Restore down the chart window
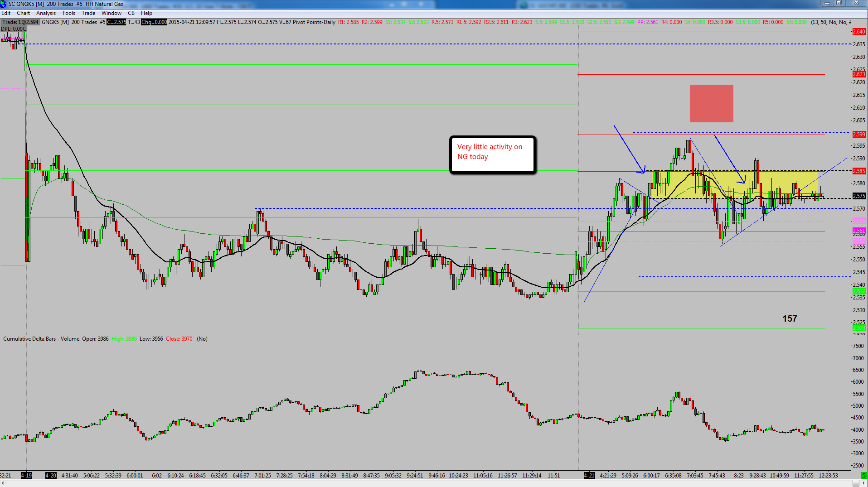868x487 pixels. coord(839,3)
